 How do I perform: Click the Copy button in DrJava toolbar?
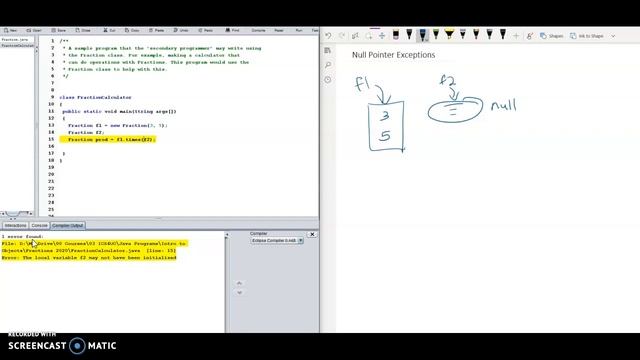coord(132,30)
